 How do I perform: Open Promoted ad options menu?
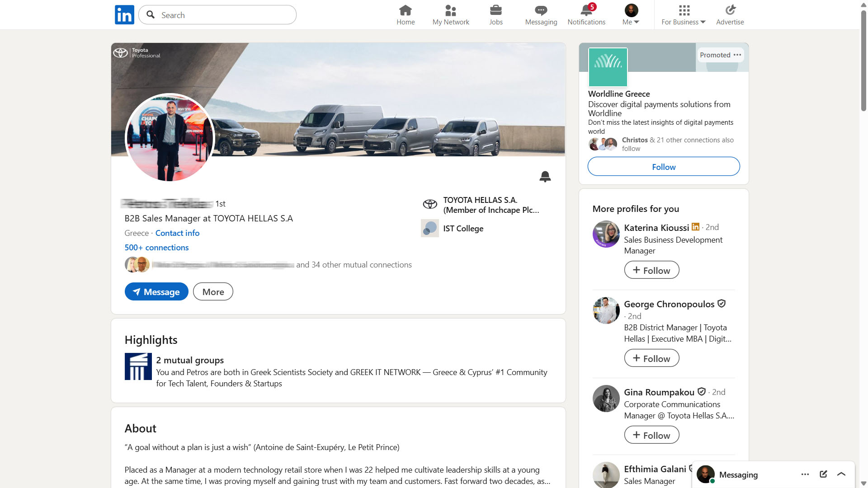click(x=737, y=55)
